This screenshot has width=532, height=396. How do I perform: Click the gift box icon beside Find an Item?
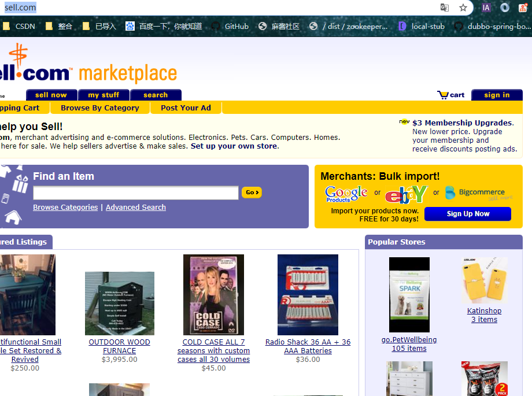click(20, 184)
